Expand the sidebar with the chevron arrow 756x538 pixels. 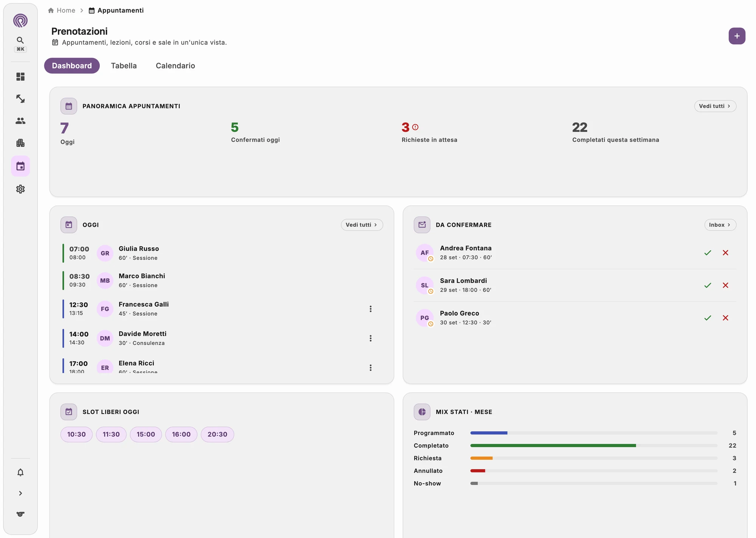(x=20, y=493)
